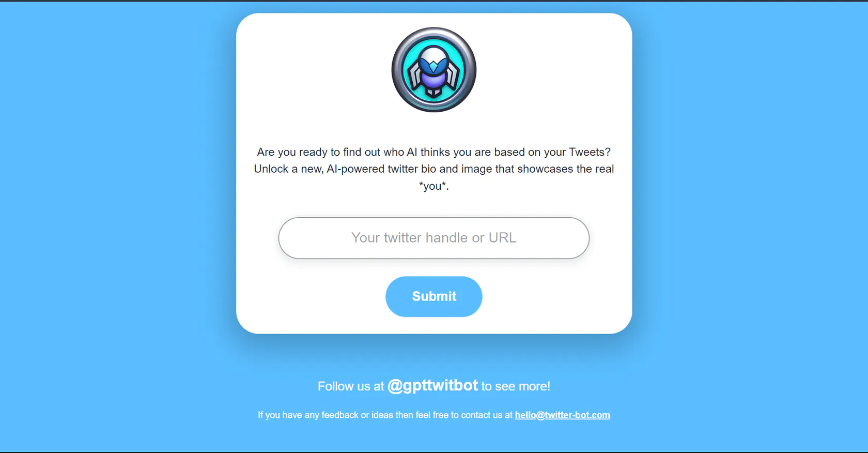
Task: Click the phrase "who AI thinks you are"
Action: tap(437, 152)
